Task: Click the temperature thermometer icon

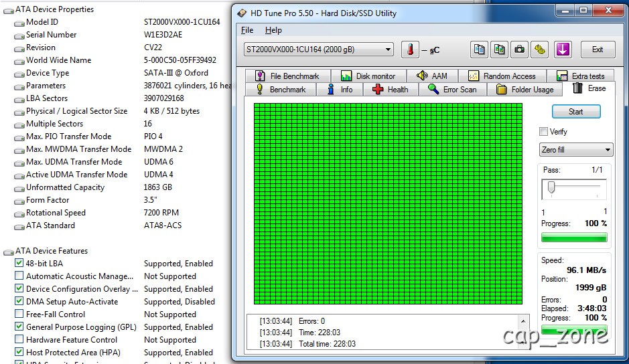Action: [410, 50]
